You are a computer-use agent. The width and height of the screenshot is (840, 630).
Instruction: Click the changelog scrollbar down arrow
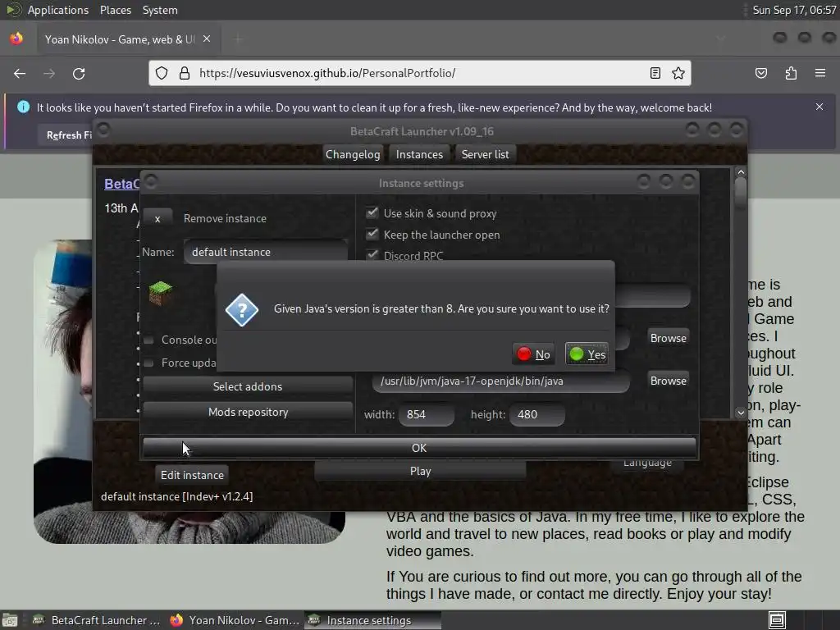(741, 413)
